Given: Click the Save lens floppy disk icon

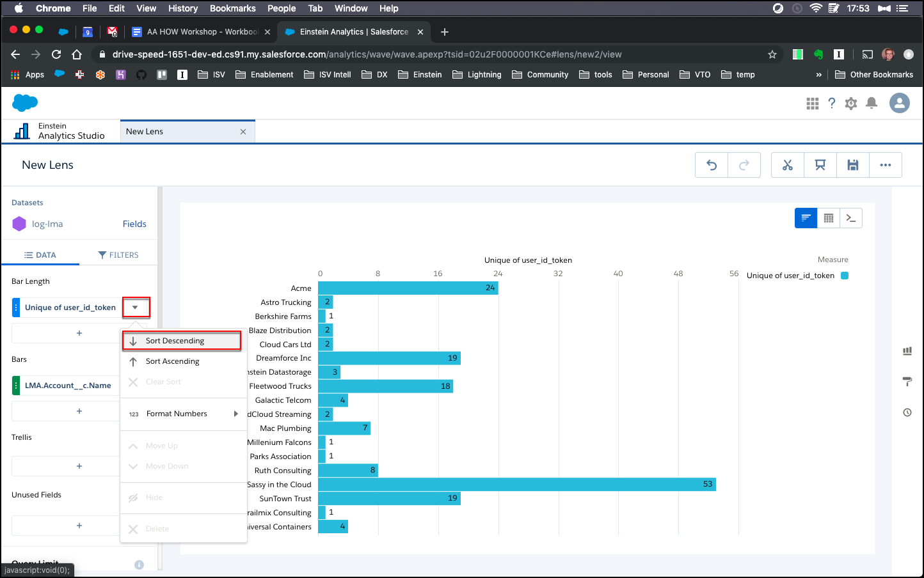Looking at the screenshot, I should click(853, 165).
